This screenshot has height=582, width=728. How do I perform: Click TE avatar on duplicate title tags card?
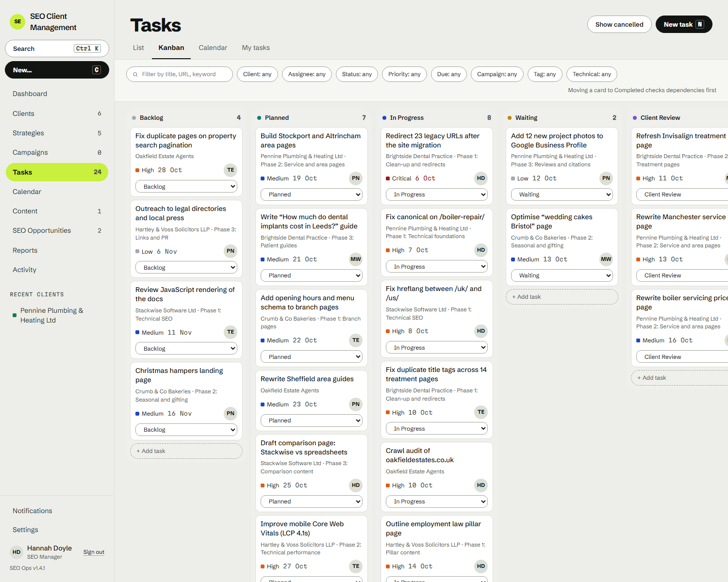tap(481, 412)
